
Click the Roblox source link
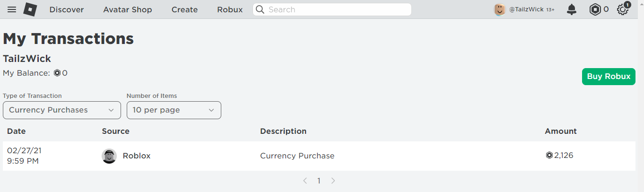coord(137,156)
